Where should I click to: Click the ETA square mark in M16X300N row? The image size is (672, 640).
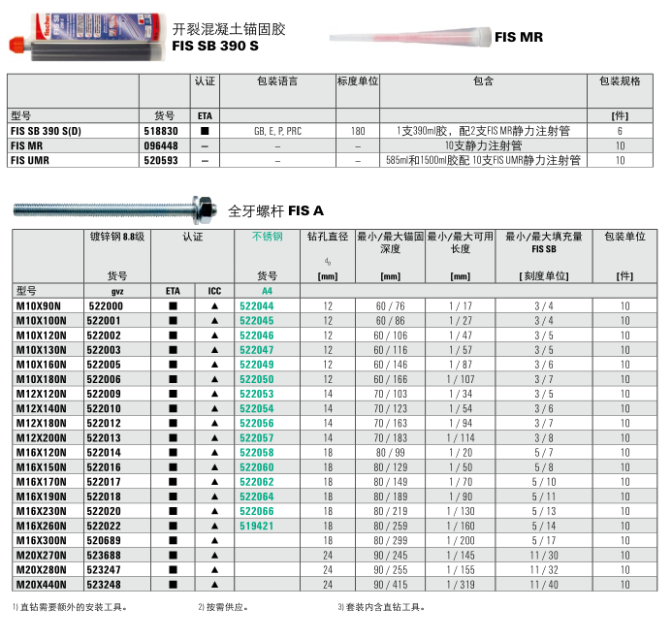173,541
